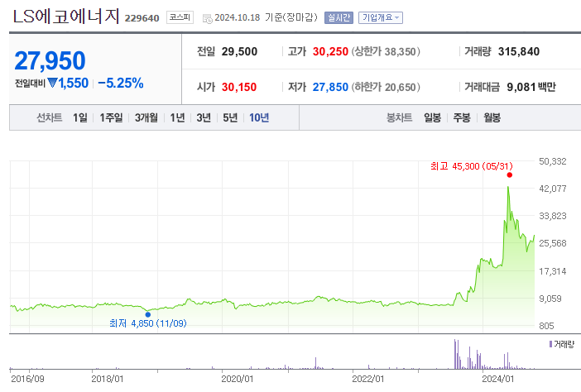Viewport: 581px width, 392px height.
Task: Click the 2016/09 x-axis label
Action: tap(27, 379)
